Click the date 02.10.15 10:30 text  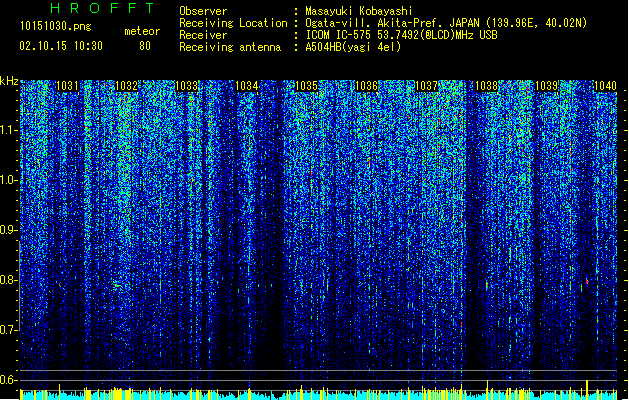(x=61, y=46)
